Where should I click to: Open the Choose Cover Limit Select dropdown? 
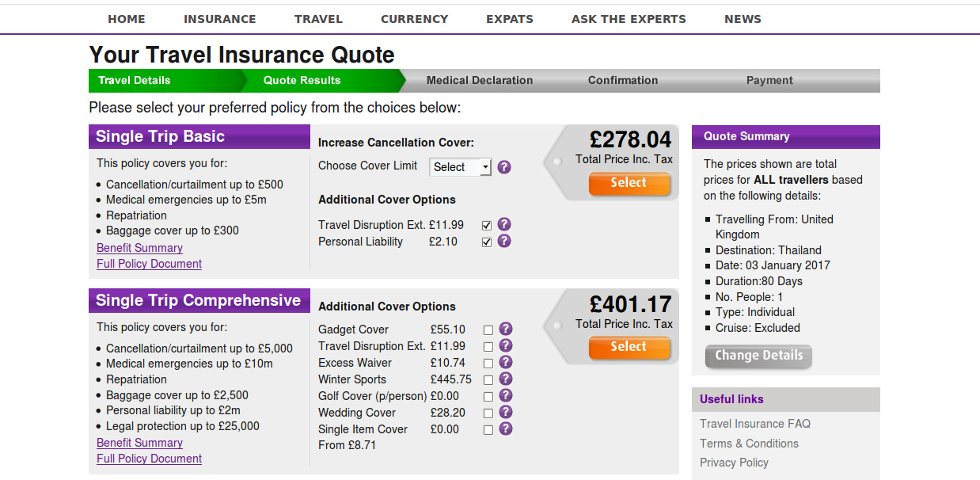click(461, 167)
